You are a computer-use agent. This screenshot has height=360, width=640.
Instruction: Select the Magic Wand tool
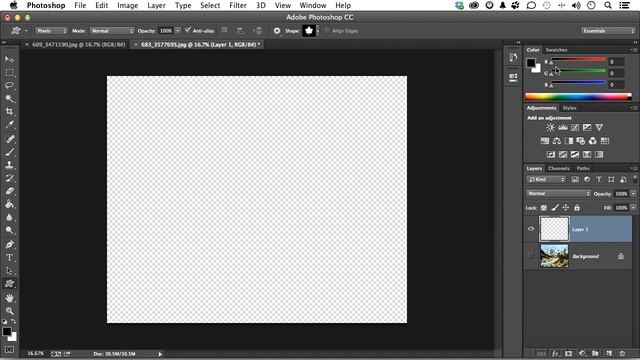coord(9,98)
